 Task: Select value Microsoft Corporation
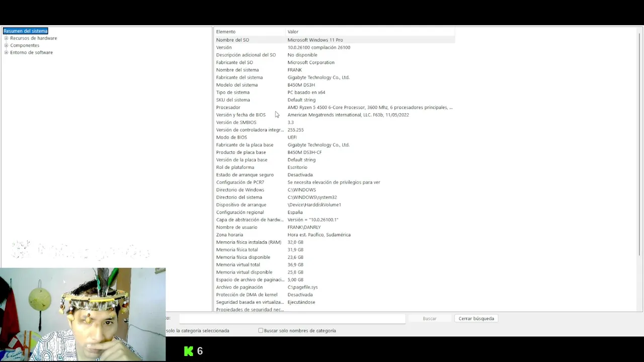[x=311, y=62]
